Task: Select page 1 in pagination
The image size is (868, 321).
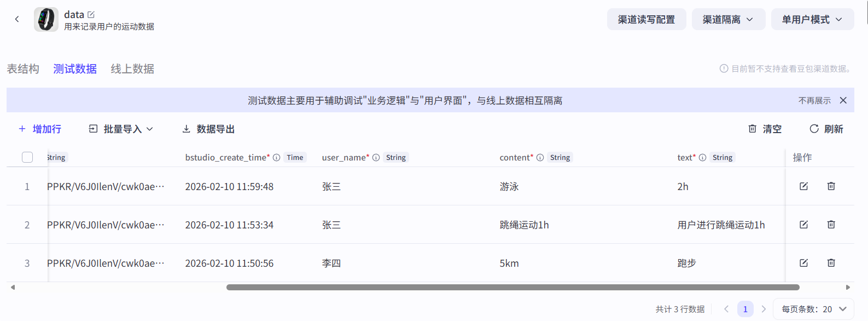Action: pos(745,309)
